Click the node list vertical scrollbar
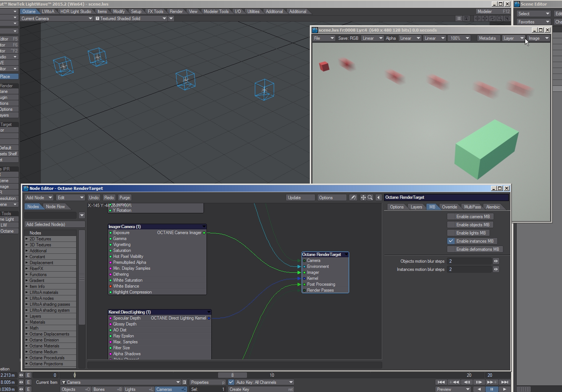This screenshot has width=562, height=392. click(82, 278)
